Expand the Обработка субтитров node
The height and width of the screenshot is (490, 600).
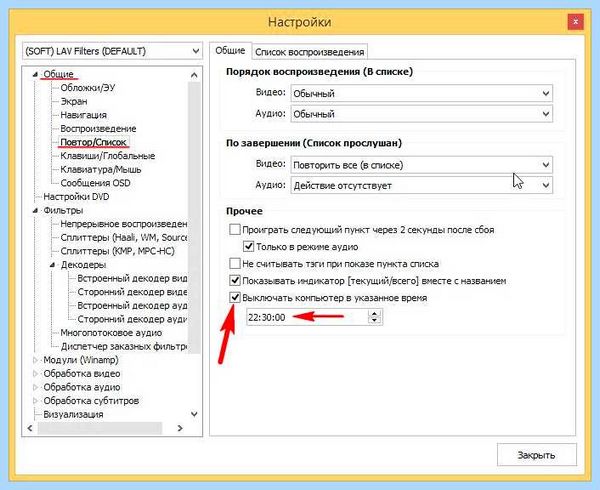(35, 401)
